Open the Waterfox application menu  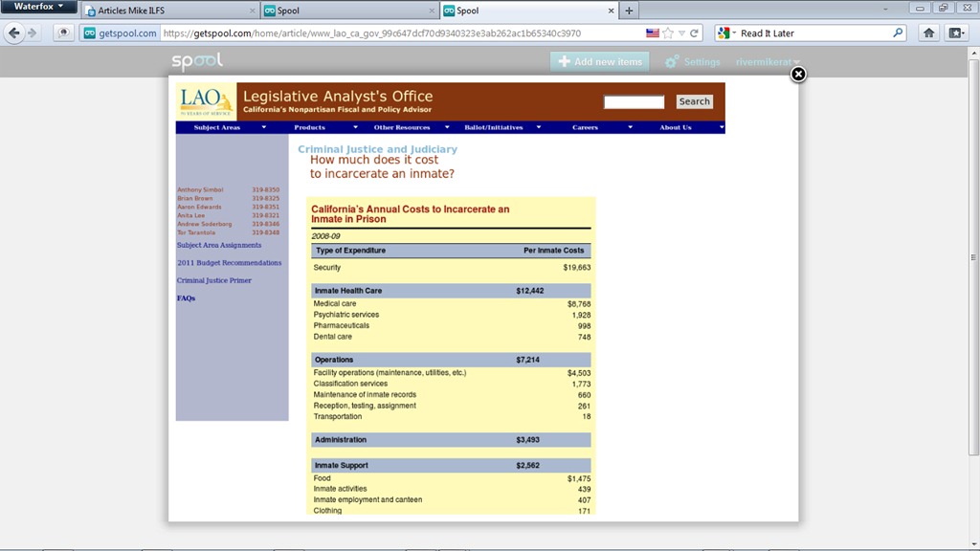[39, 7]
